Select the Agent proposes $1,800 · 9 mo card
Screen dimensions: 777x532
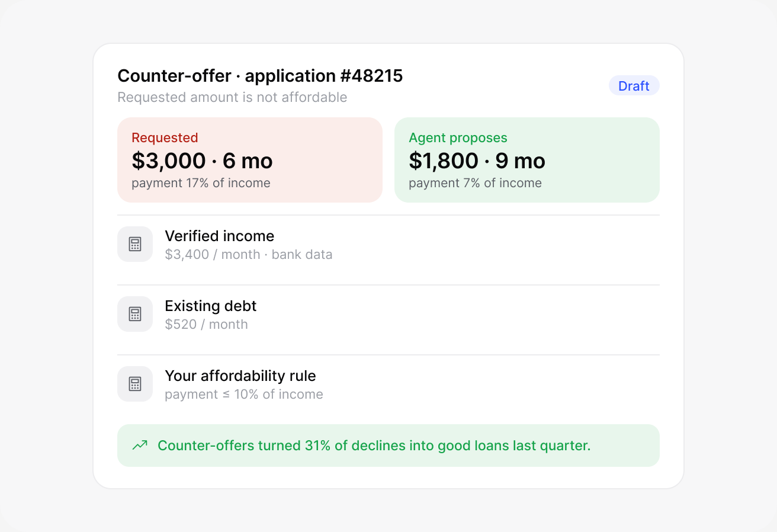pyautogui.click(x=527, y=160)
